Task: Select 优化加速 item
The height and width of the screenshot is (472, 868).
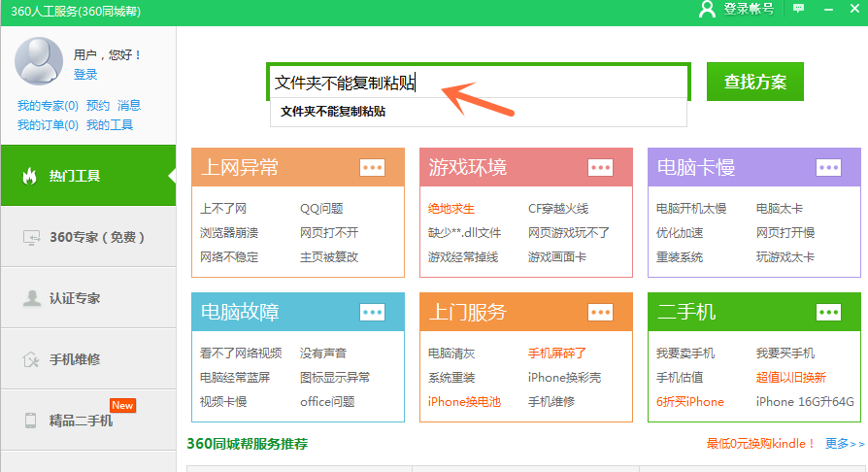Action: click(680, 233)
